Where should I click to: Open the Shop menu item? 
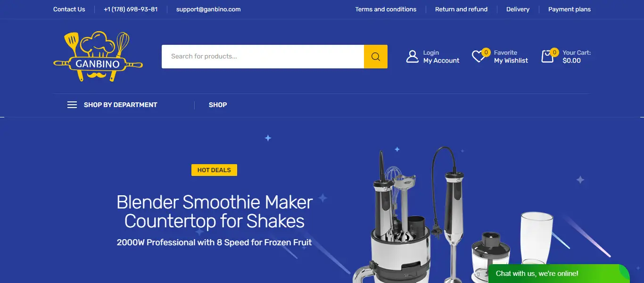(218, 105)
